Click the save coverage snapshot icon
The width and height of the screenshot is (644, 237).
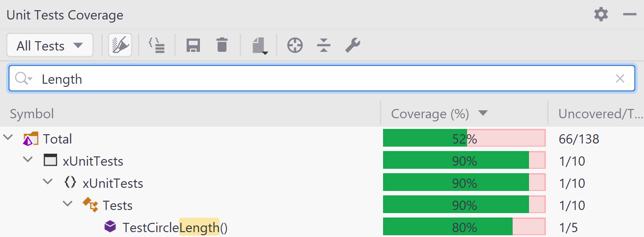193,45
